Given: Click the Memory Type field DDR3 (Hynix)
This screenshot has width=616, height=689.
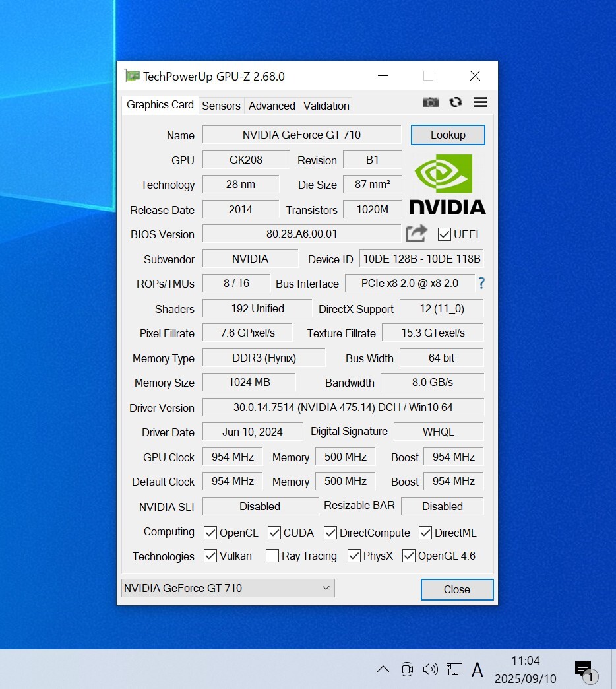Looking at the screenshot, I should coord(264,358).
